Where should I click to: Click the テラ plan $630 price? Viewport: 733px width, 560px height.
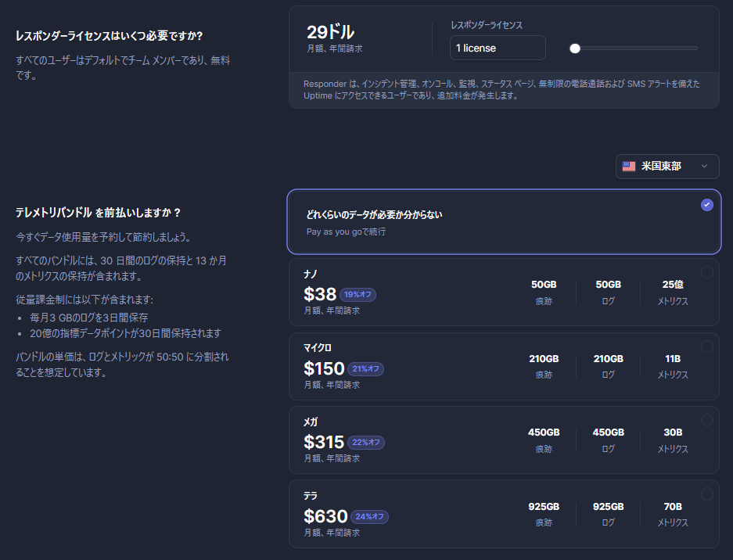click(x=325, y=516)
